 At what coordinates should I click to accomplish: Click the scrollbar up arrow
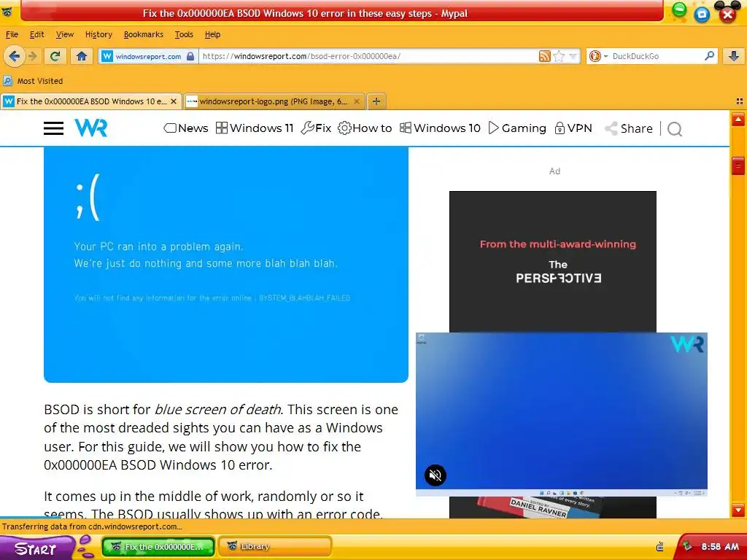coord(738,119)
